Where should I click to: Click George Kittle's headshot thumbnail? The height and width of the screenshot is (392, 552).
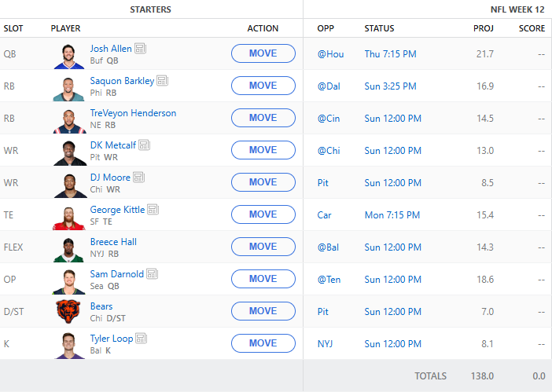click(68, 214)
